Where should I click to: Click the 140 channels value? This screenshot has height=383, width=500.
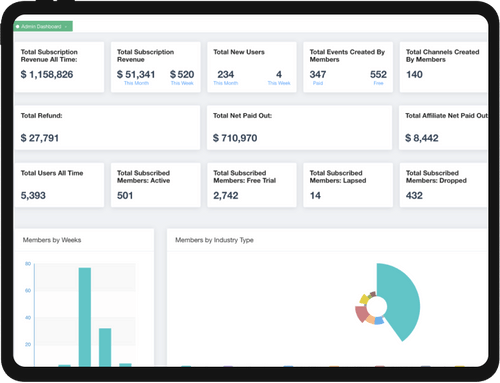click(x=414, y=74)
